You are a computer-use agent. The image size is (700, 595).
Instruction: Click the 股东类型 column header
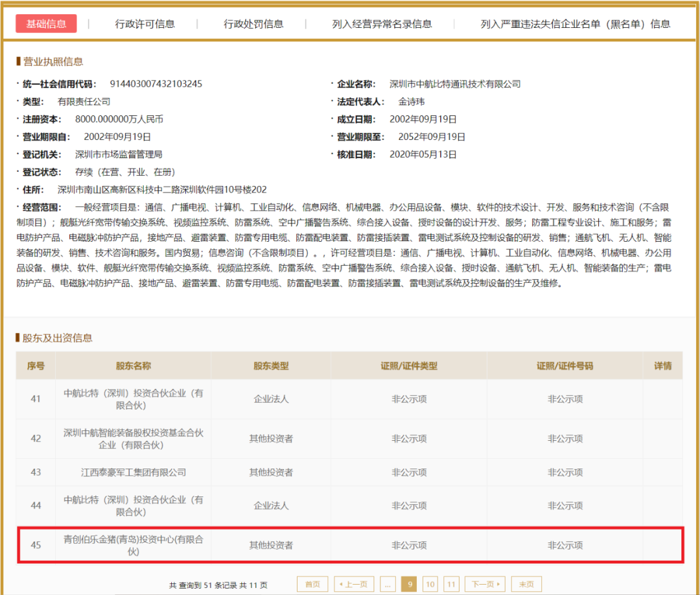click(271, 366)
